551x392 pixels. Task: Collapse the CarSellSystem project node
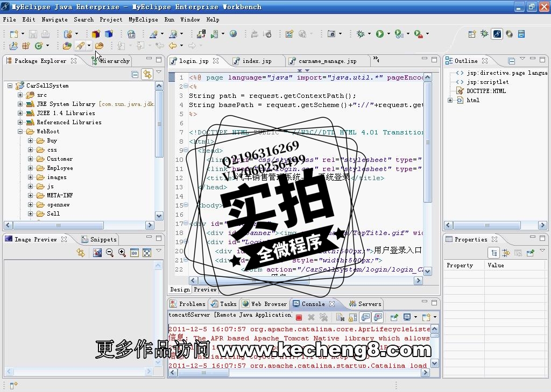(x=10, y=85)
